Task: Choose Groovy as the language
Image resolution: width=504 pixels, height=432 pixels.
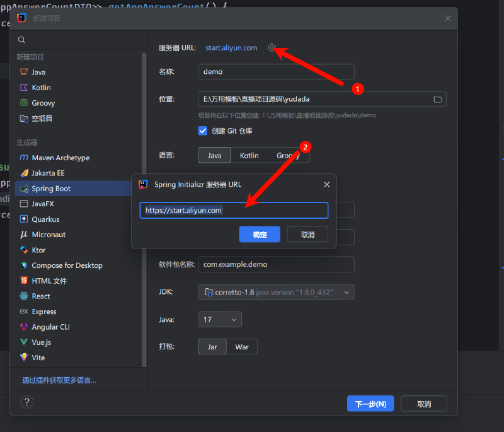Action: coord(288,155)
